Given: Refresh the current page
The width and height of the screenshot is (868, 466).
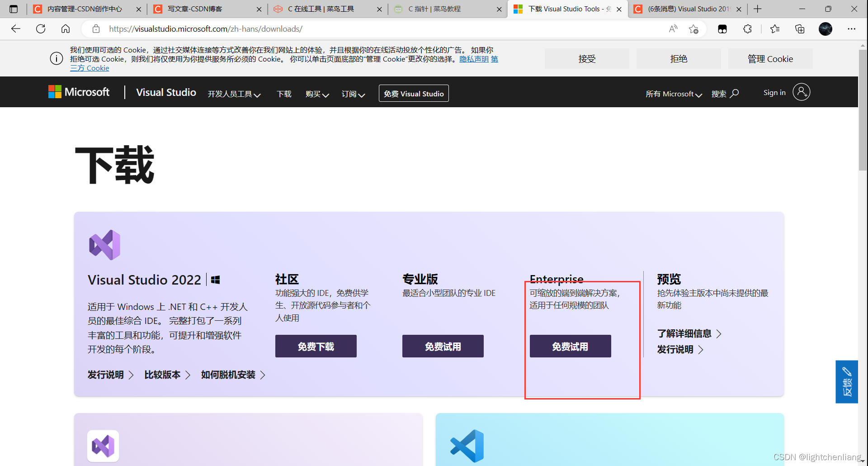Looking at the screenshot, I should click(41, 29).
